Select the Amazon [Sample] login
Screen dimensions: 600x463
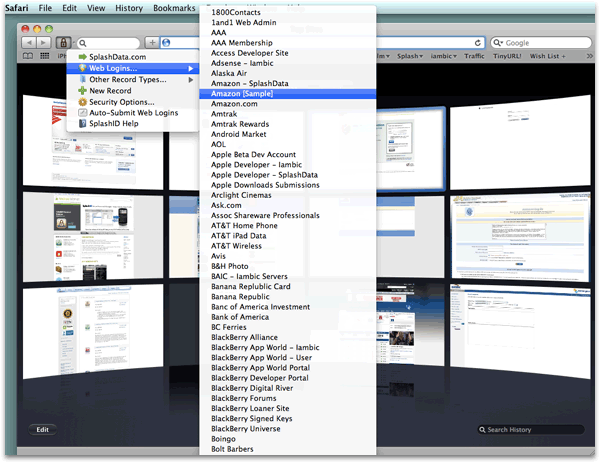[287, 94]
